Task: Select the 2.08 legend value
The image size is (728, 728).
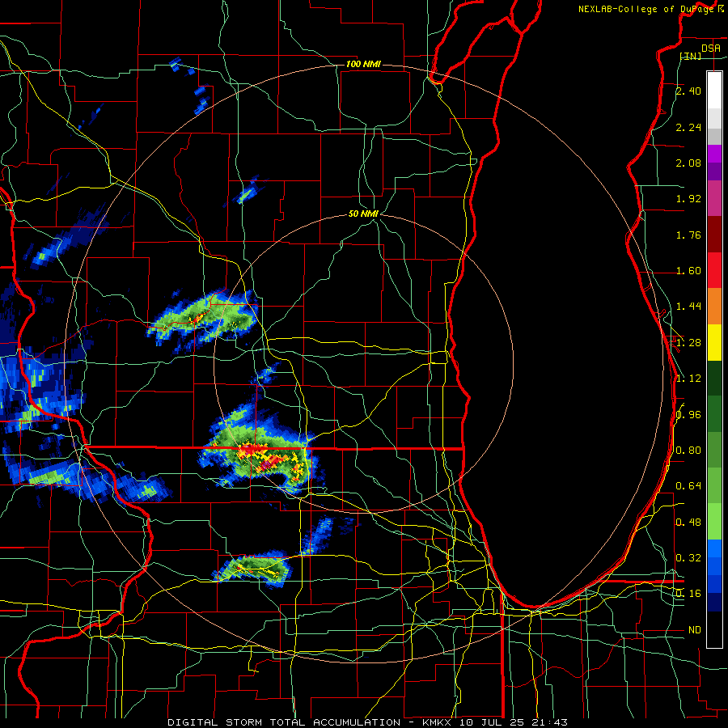Action: coord(688,163)
